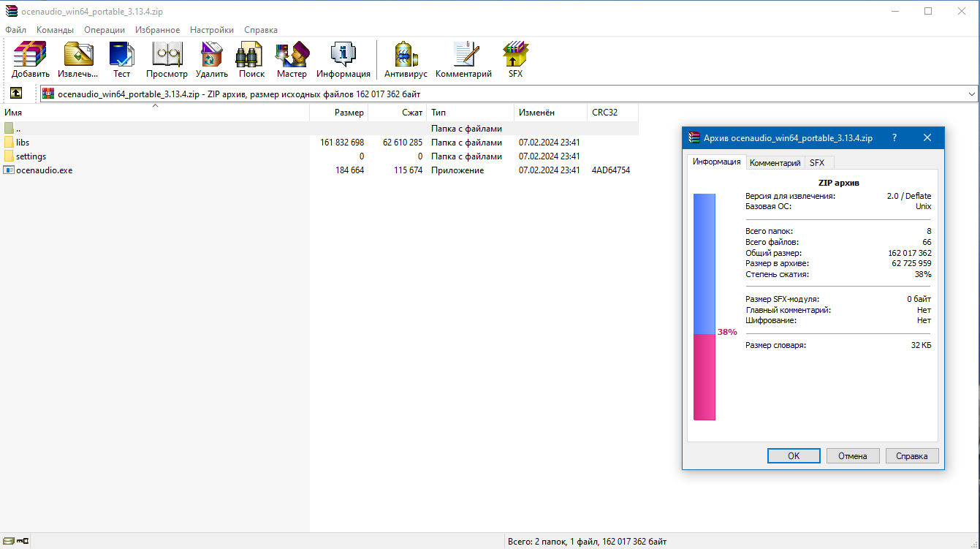The height and width of the screenshot is (549, 980).
Task: Click the 32 КБ dictionary size value
Action: [x=921, y=345]
